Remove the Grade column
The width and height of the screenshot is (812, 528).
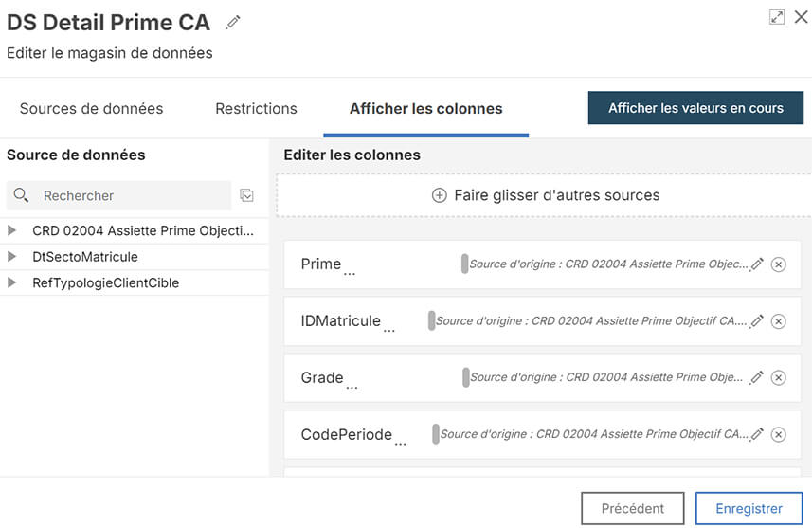coord(778,377)
